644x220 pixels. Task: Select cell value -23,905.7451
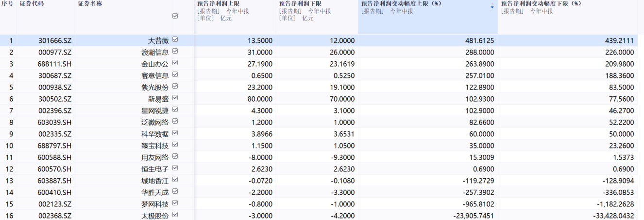pos(473,216)
